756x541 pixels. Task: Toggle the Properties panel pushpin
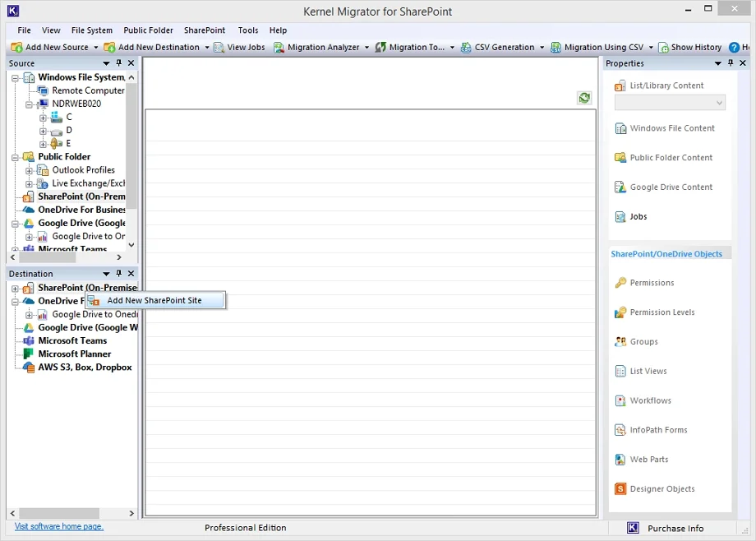coord(731,62)
